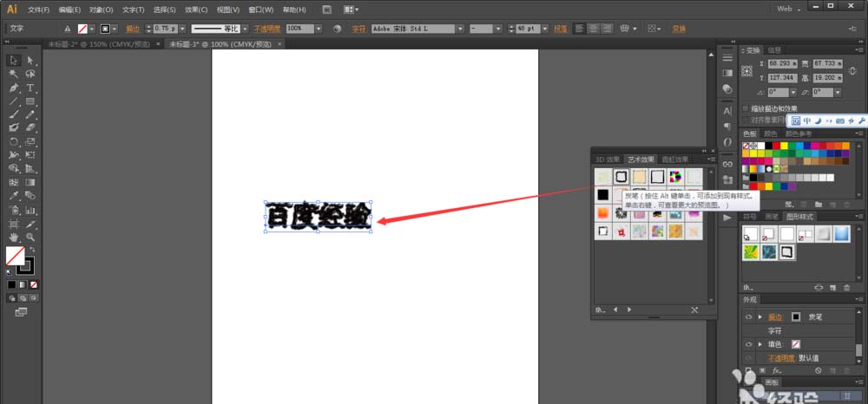Select the Eraser tool
This screenshot has height=404, width=868.
click(x=30, y=127)
